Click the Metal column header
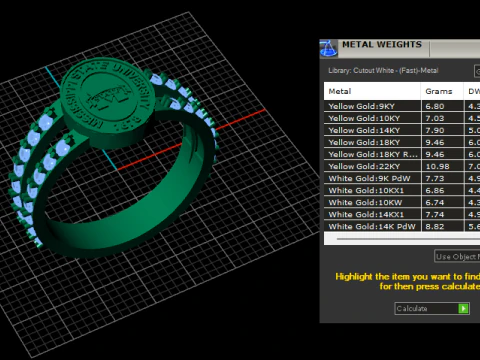The height and width of the screenshot is (360, 480). tap(372, 91)
